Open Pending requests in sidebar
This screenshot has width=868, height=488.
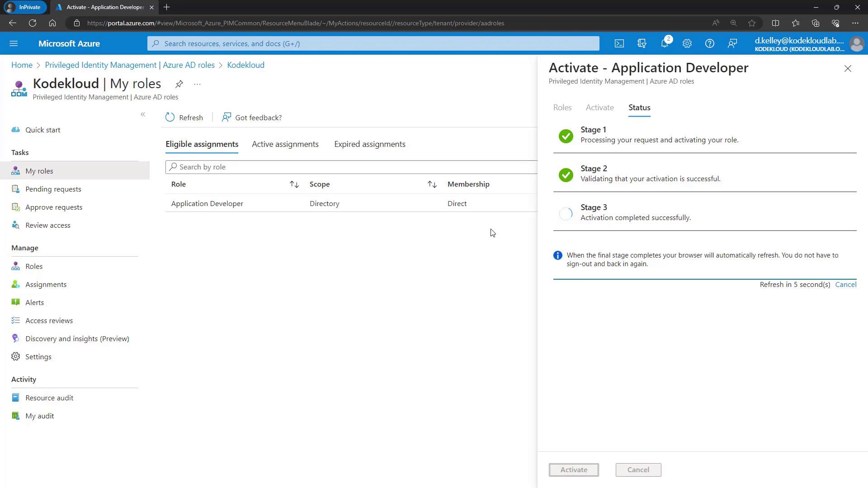pos(53,189)
